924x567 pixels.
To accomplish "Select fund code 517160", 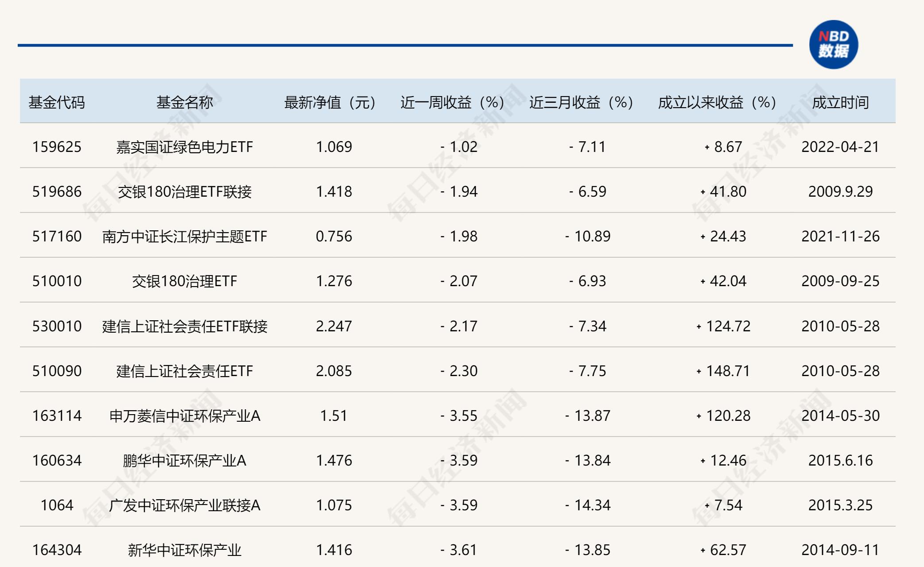I will (x=57, y=236).
